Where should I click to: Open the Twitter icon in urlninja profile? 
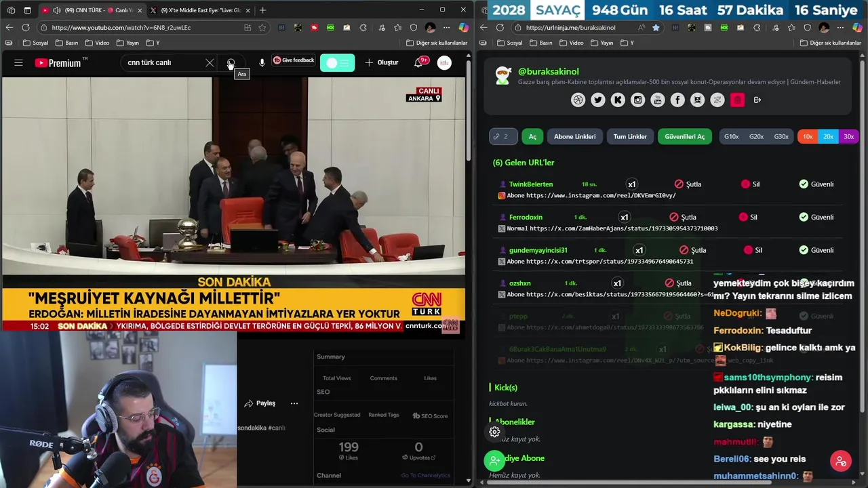tap(597, 100)
